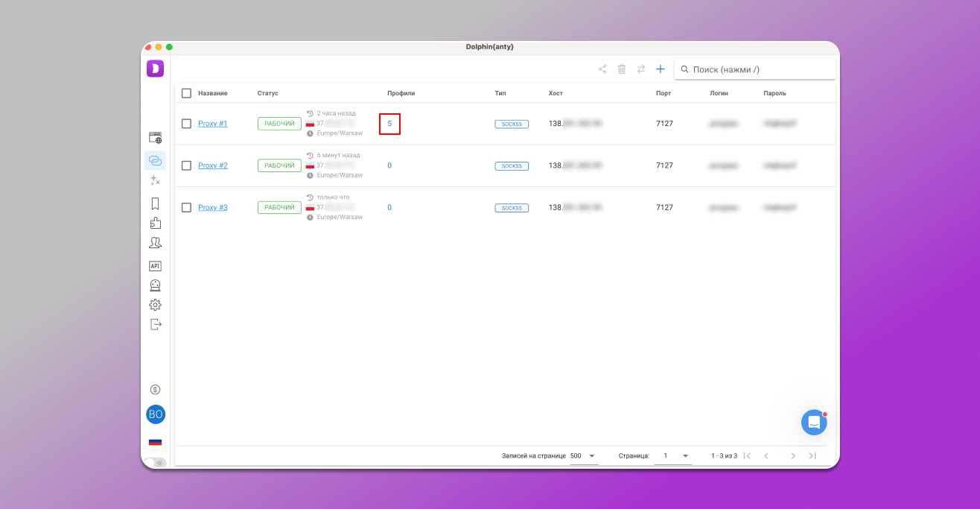Open the bookmarks section in sidebar
Image resolution: width=980 pixels, height=509 pixels.
pyautogui.click(x=155, y=203)
